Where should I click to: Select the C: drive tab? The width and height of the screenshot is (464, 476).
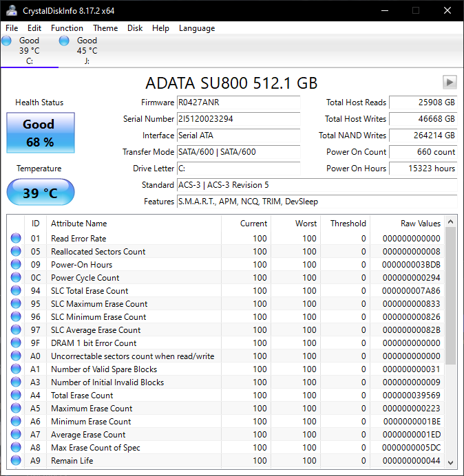point(29,51)
